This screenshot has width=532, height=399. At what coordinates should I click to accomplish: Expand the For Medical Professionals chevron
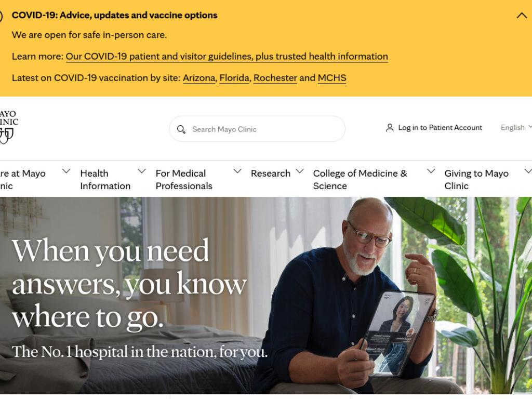point(237,171)
